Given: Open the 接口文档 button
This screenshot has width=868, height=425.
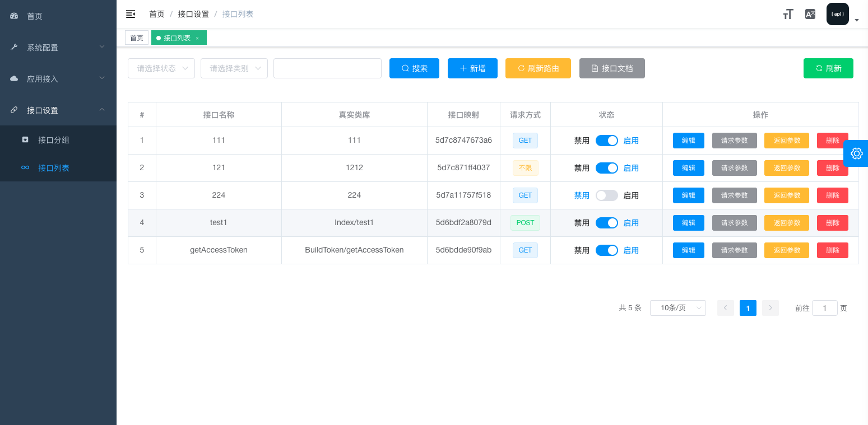Looking at the screenshot, I should click(x=612, y=68).
